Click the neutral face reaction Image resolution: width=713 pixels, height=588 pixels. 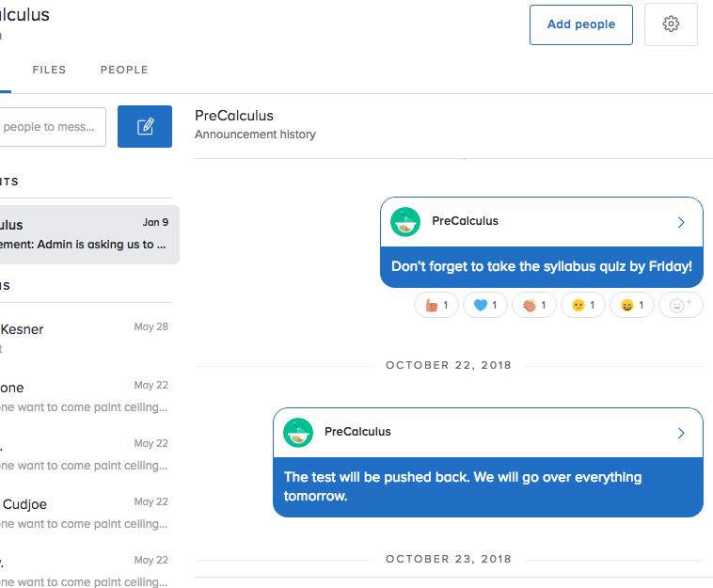[585, 305]
